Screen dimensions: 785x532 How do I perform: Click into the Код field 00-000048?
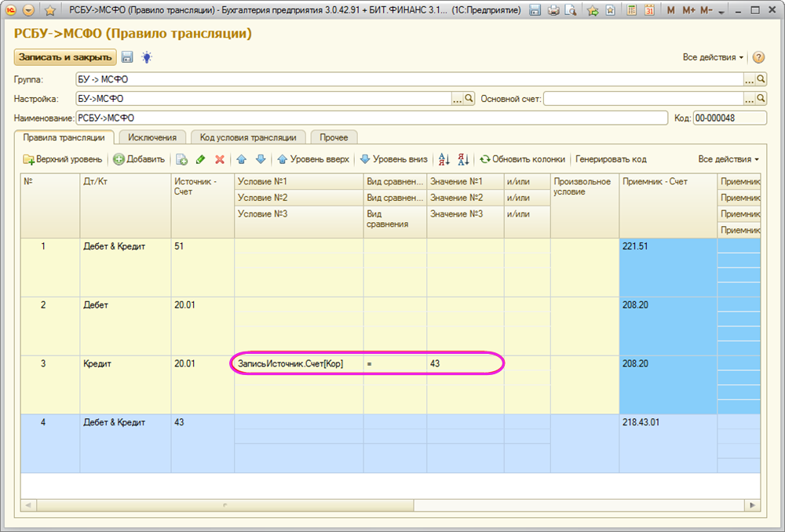click(x=730, y=118)
